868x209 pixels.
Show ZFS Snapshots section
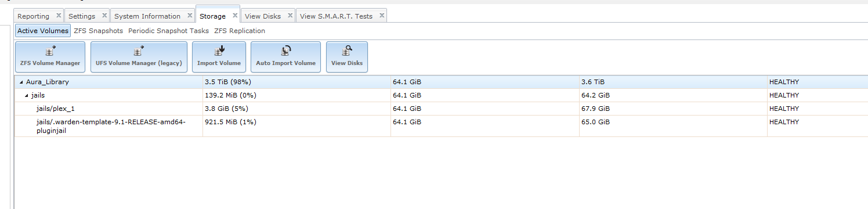99,31
